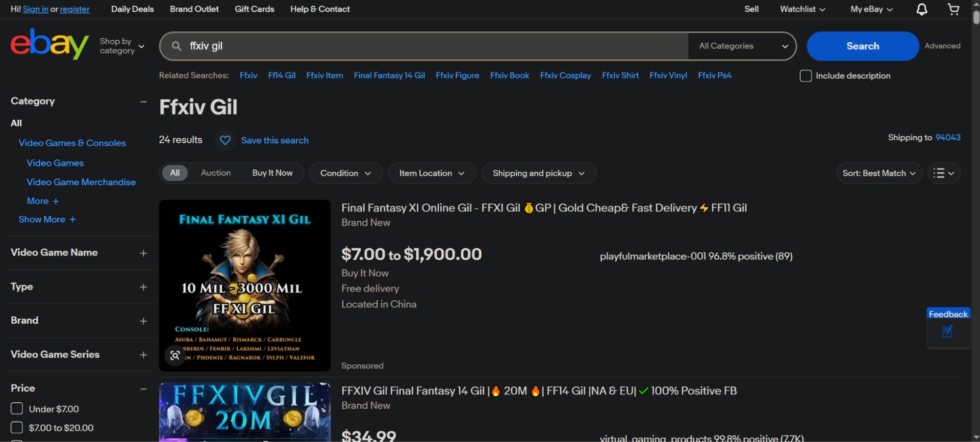Open the list view options icon
The image size is (980, 442).
[944, 173]
